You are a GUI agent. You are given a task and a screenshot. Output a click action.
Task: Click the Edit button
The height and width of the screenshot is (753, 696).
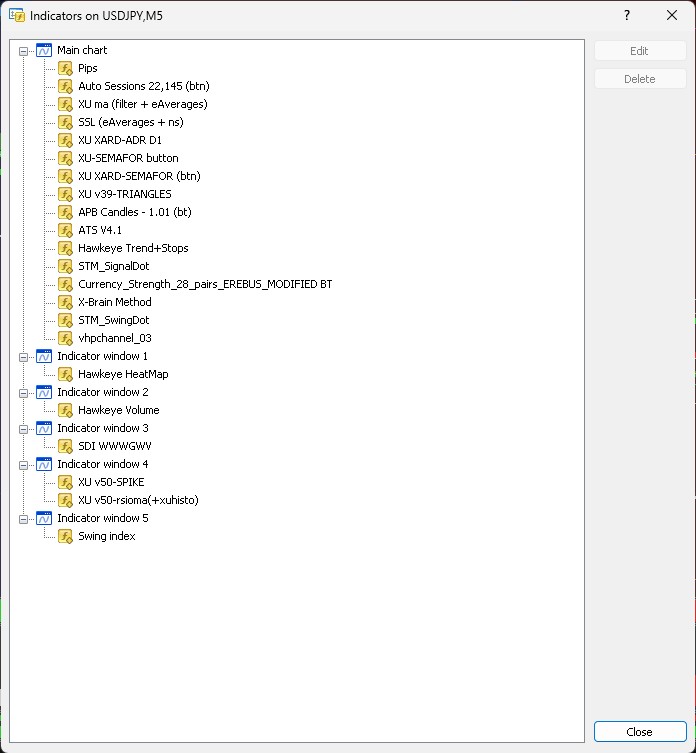click(639, 51)
